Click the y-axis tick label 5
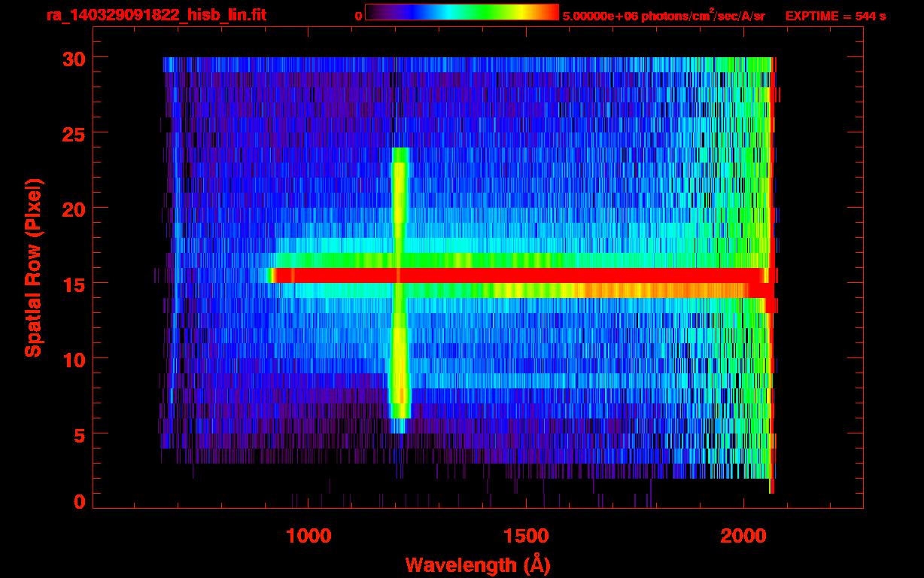This screenshot has width=924, height=578. click(80, 434)
